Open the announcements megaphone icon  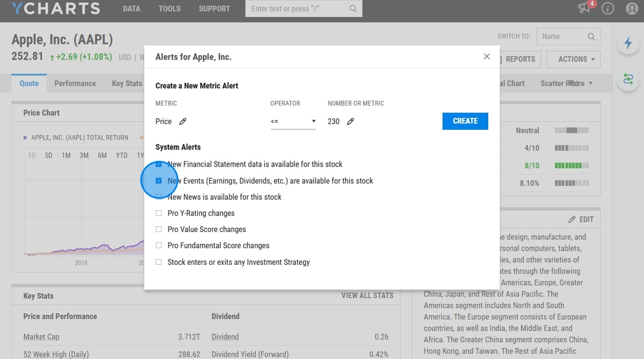pyautogui.click(x=584, y=8)
